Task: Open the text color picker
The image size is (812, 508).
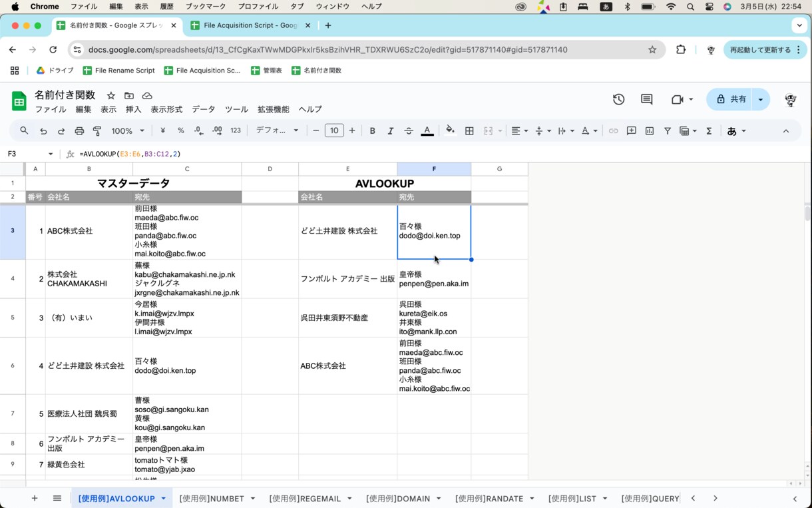Action: coord(427,131)
